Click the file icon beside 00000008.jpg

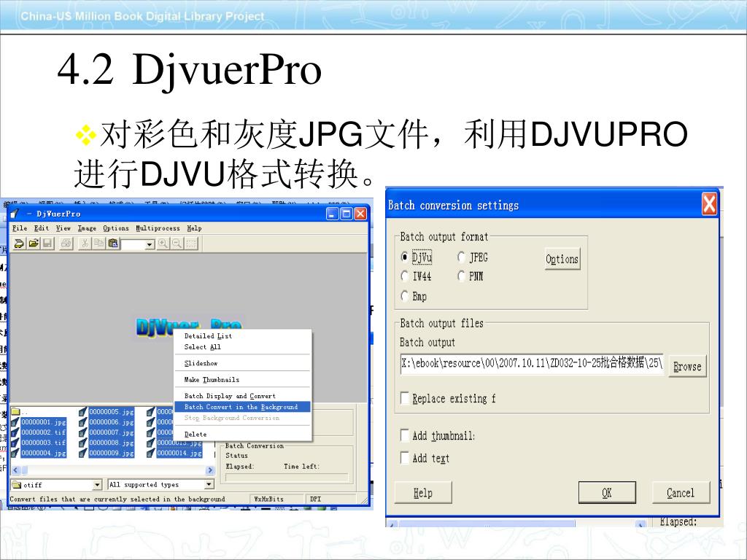(x=83, y=443)
